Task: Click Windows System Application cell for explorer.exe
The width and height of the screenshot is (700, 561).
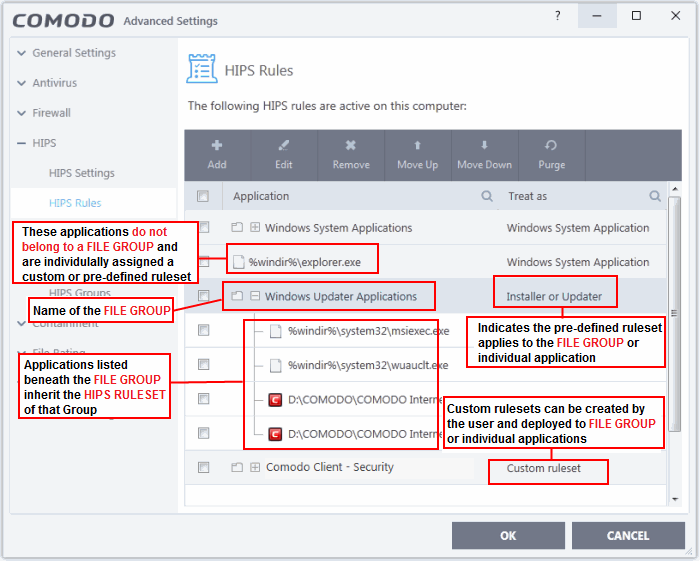Action: pos(578,262)
